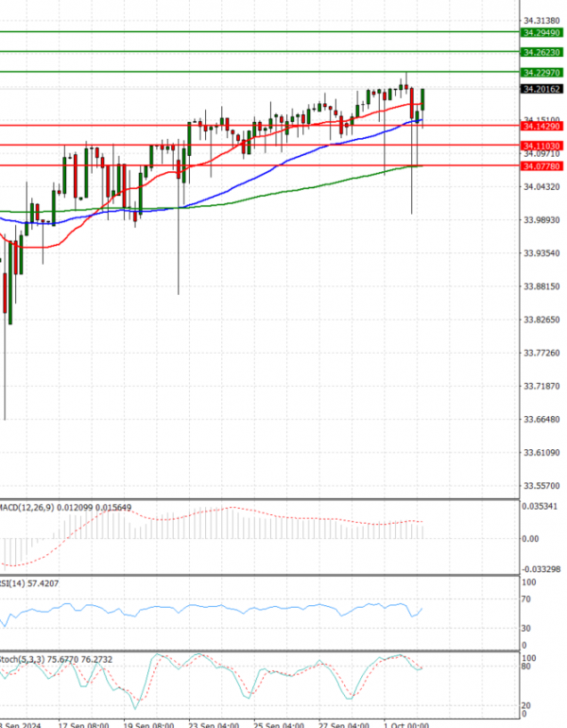Screen dimensions: 567x728
Task: Click the price axis value 33.77260
Action: coord(541,354)
